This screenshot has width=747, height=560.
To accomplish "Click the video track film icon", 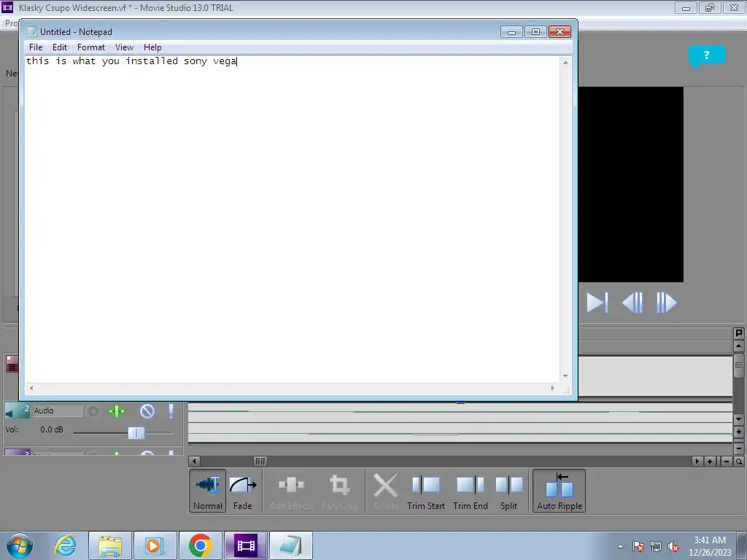I will pos(12,365).
